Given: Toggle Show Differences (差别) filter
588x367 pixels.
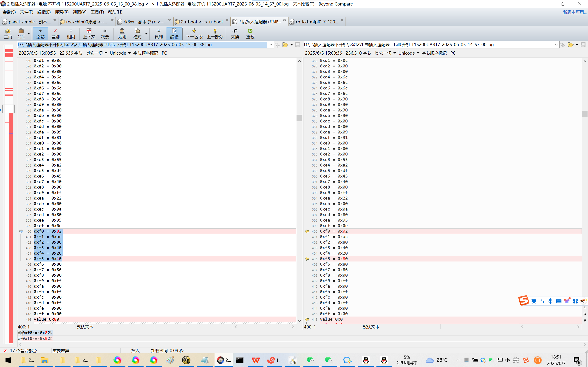Looking at the screenshot, I should coord(55,33).
